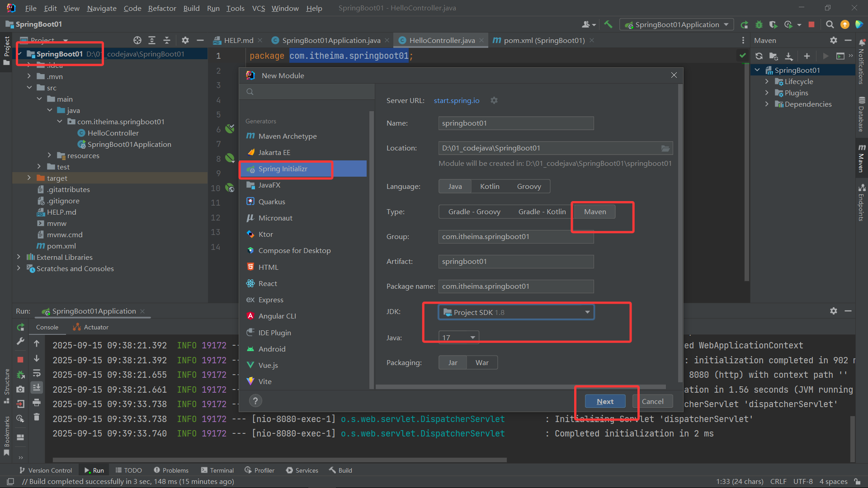Expand the target folder in project tree
The height and width of the screenshot is (488, 868).
click(x=29, y=178)
